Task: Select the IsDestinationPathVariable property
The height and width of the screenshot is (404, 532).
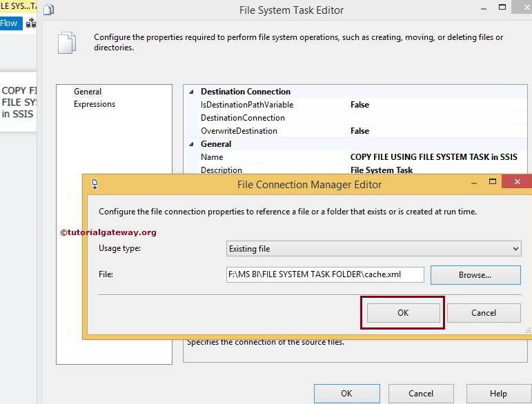Action: 247,105
